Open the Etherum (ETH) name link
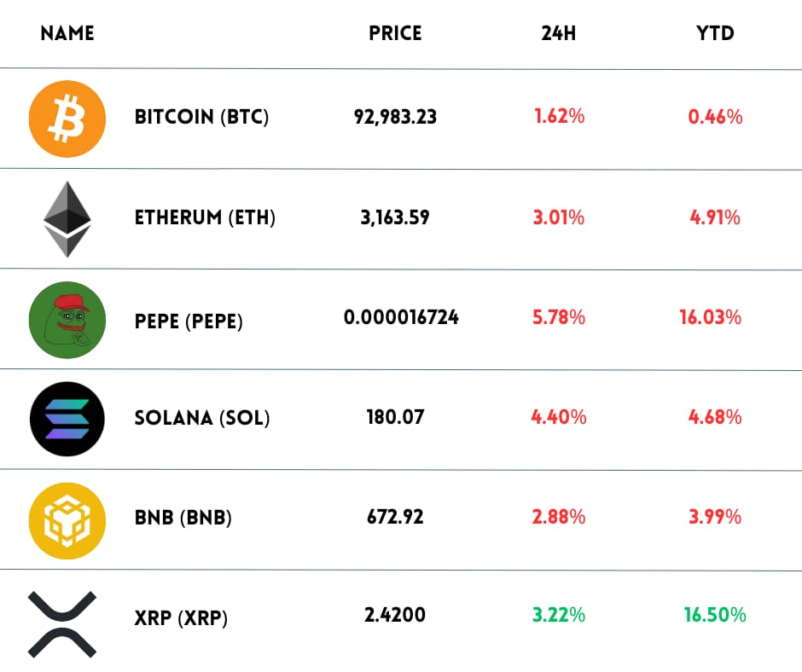 tap(205, 218)
